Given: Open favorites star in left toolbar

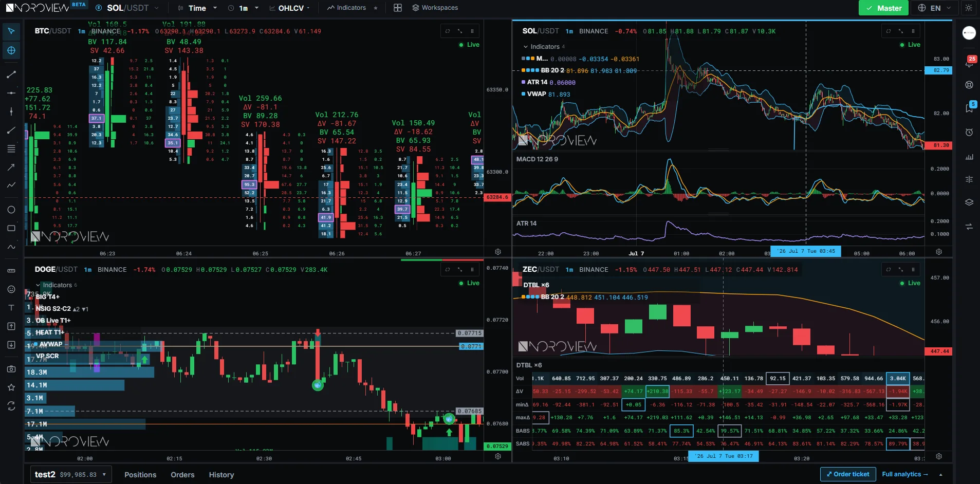Looking at the screenshot, I should (x=11, y=387).
